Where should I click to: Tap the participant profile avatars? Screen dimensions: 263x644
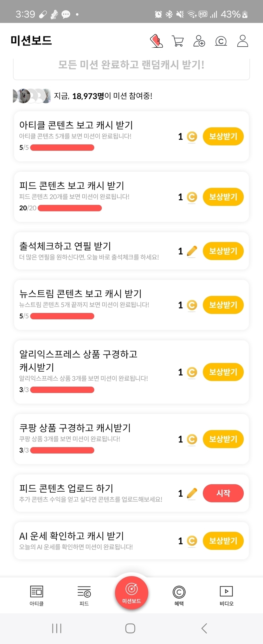point(31,96)
